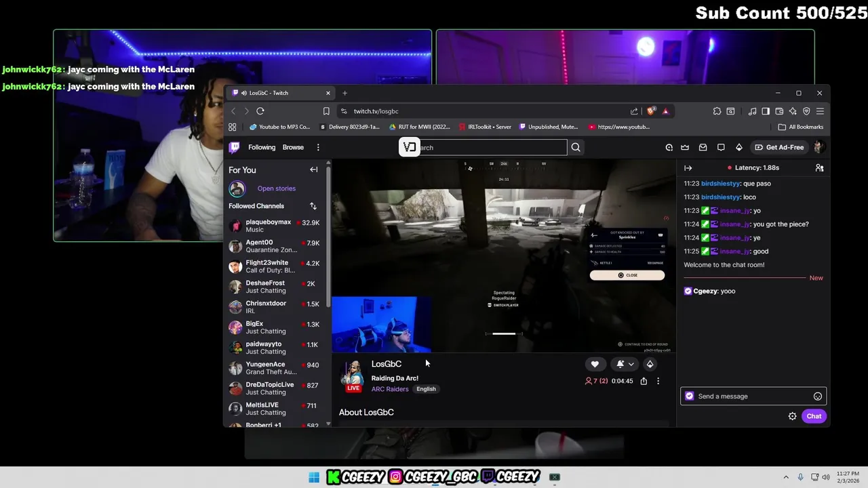Collapse the stream chat panel
This screenshot has height=488, width=868.
pyautogui.click(x=688, y=167)
